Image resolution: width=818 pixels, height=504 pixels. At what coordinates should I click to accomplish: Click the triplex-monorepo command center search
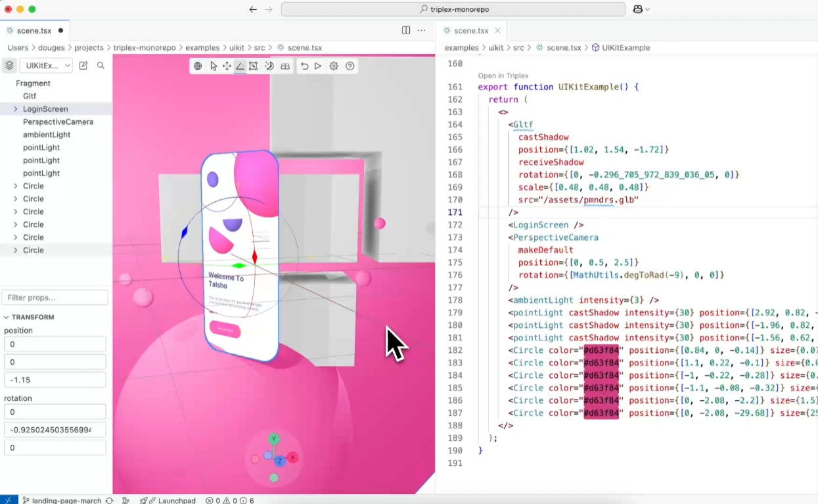pyautogui.click(x=453, y=9)
